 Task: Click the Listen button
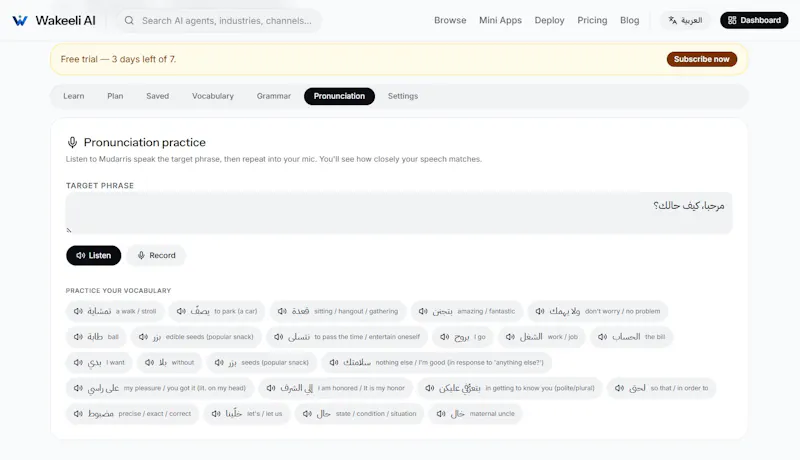click(x=93, y=255)
